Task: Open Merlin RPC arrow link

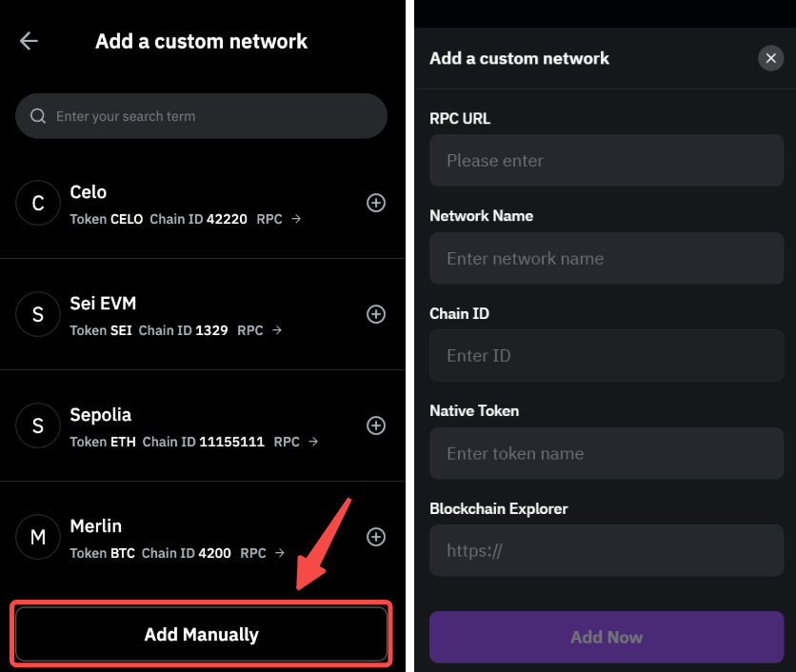Action: pos(280,553)
